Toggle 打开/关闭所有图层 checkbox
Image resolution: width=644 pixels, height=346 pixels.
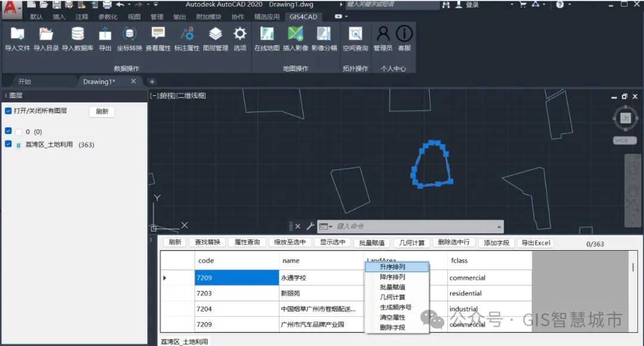tap(8, 111)
